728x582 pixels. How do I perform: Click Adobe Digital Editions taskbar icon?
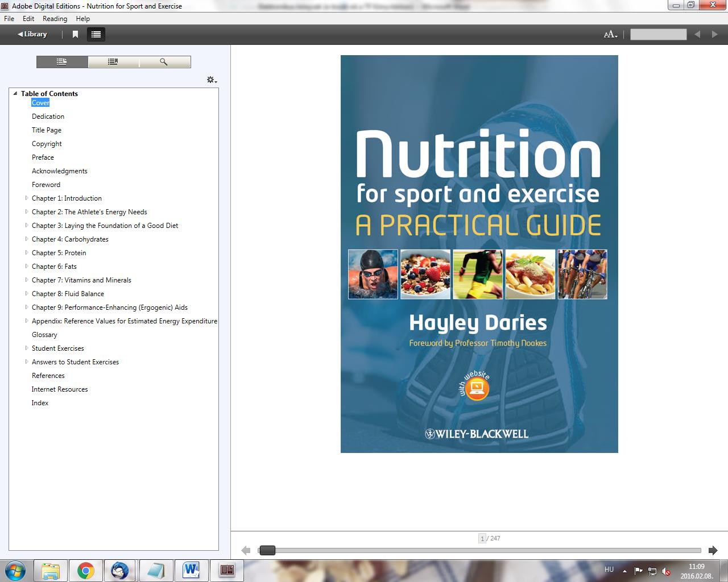(x=227, y=571)
